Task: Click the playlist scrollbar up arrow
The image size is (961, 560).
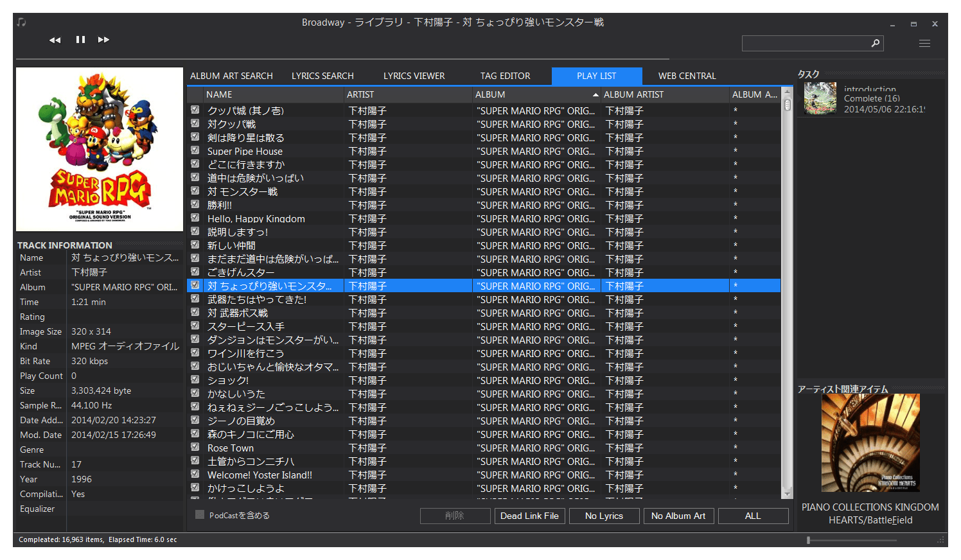Action: pos(787,93)
